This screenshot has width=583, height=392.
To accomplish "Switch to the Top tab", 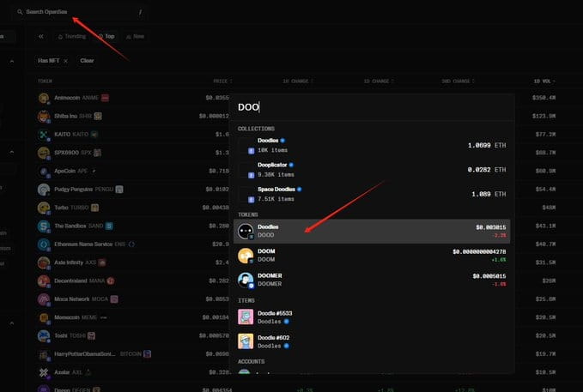I will pos(106,36).
